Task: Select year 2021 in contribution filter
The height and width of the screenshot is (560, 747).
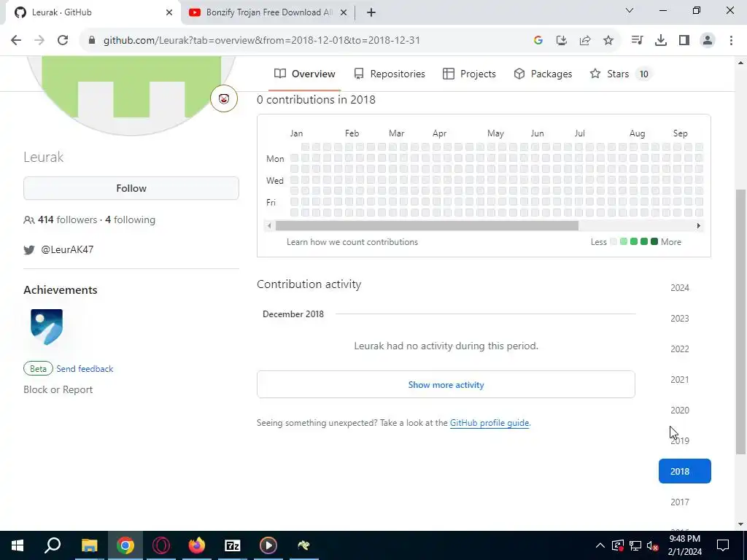Action: (x=680, y=379)
